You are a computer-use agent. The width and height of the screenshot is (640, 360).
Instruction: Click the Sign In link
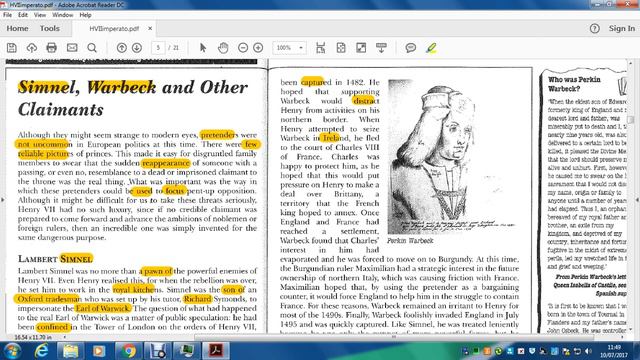622,28
